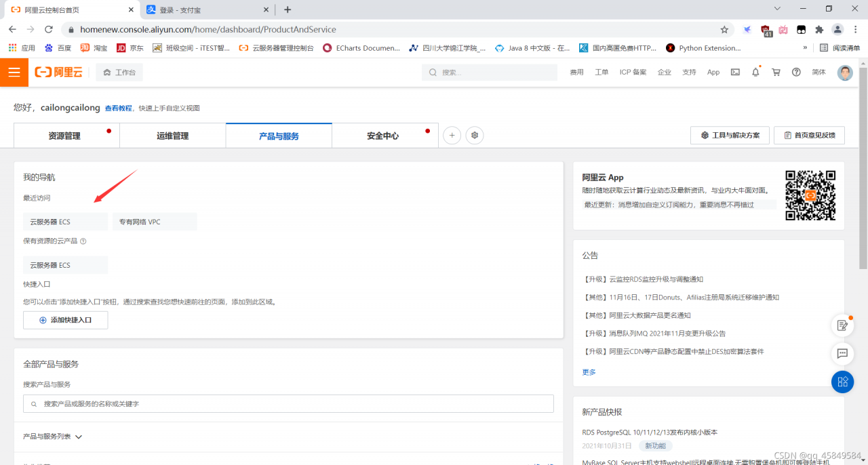Click the 更多 announcements link
Image resolution: width=868 pixels, height=465 pixels.
coord(589,372)
